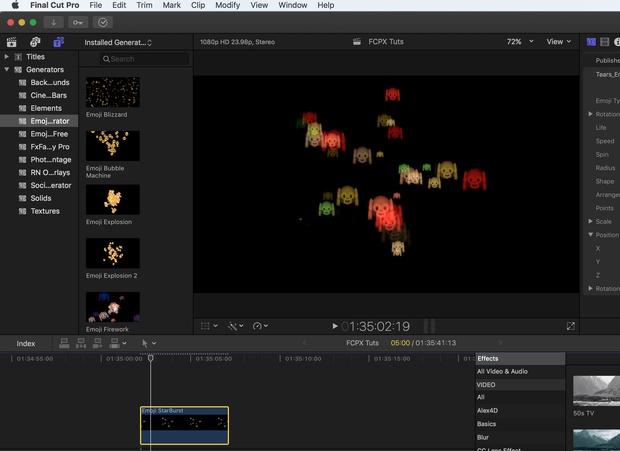Select the Emoji Explosion 2 thumbnail
The image size is (620, 451).
click(x=113, y=253)
